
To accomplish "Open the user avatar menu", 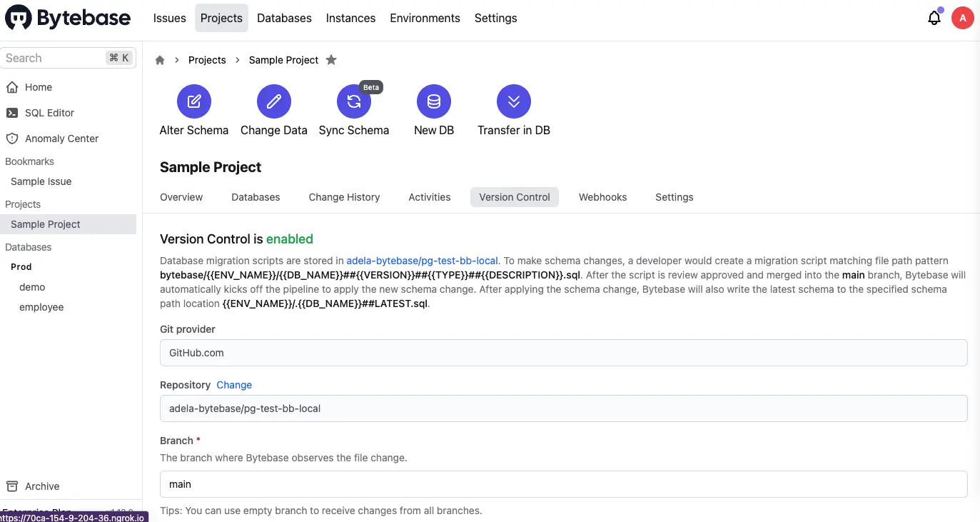I will point(963,17).
